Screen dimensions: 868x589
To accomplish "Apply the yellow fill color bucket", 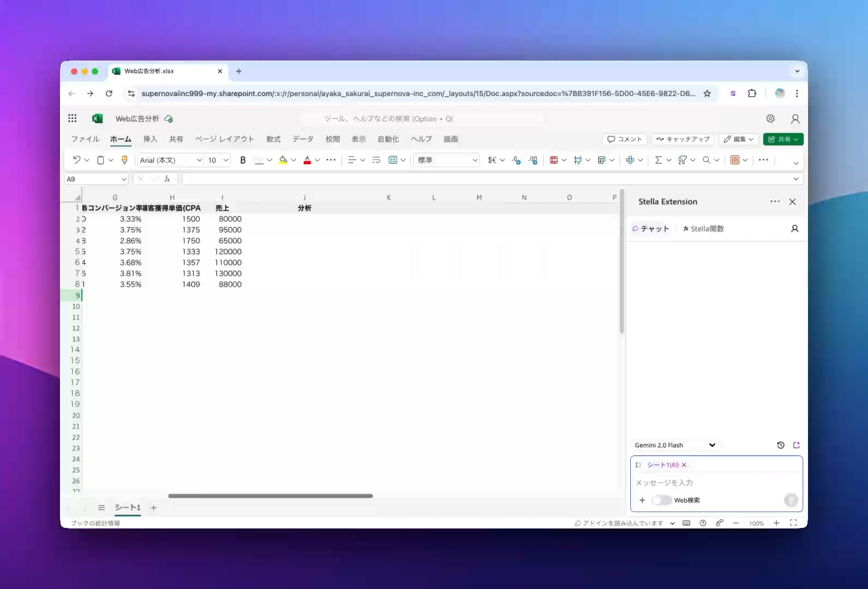I will [283, 160].
